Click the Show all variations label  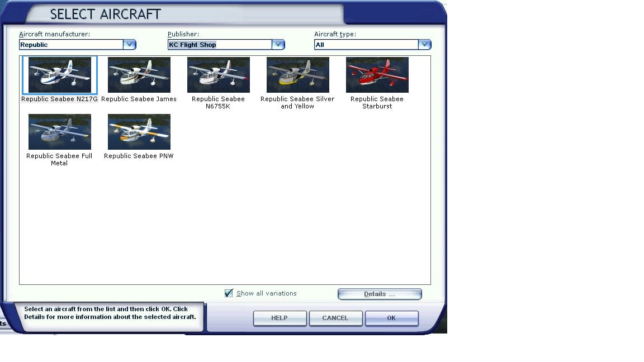click(x=266, y=293)
